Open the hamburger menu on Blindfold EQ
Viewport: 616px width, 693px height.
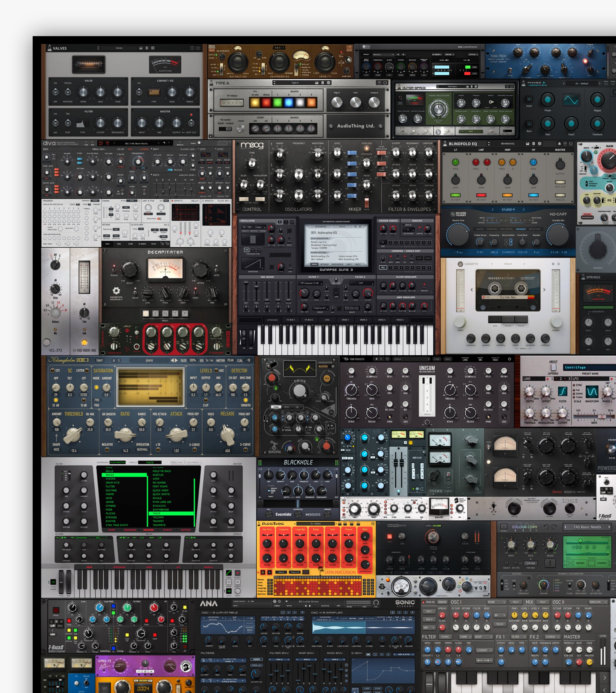(x=566, y=143)
